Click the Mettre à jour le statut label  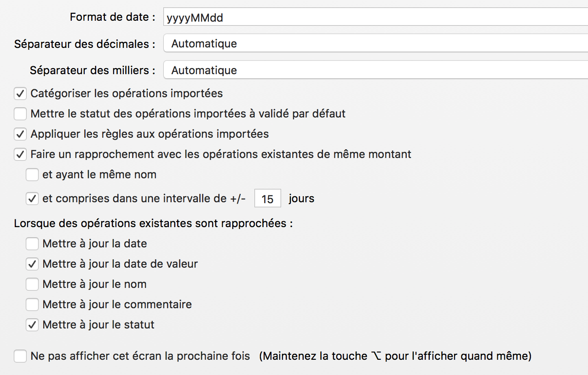(x=98, y=325)
